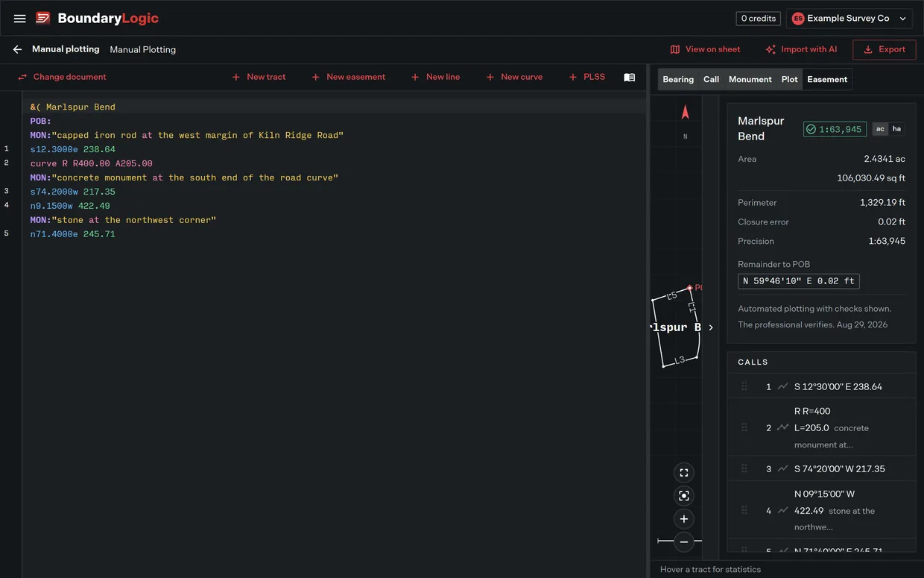924x578 pixels.
Task: Select the Plot tab
Action: pyautogui.click(x=790, y=79)
